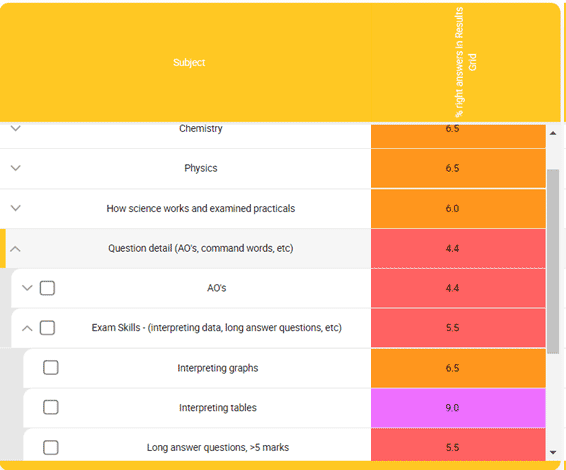Expand the Chemistry row chevron
The width and height of the screenshot is (566, 470).
click(16, 128)
